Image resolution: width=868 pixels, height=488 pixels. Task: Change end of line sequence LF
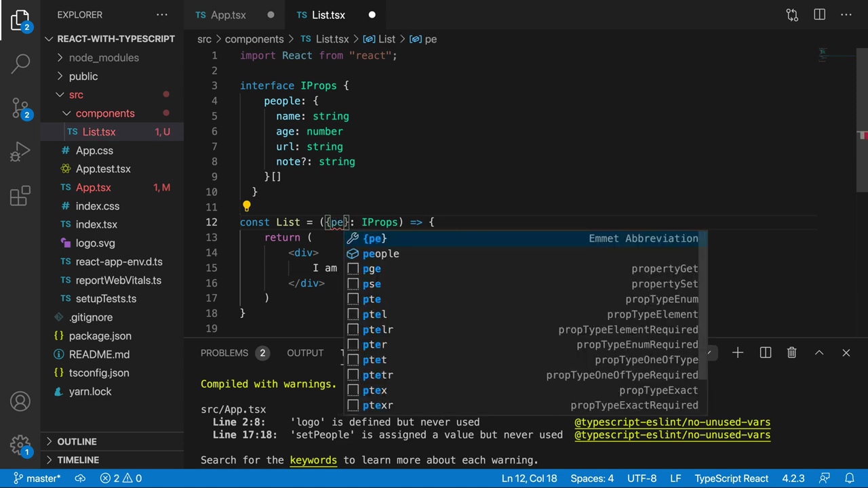tap(675, 479)
